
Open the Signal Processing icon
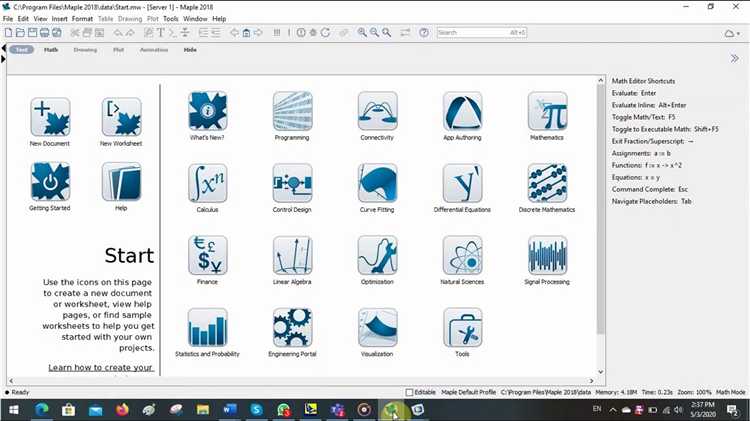547,255
